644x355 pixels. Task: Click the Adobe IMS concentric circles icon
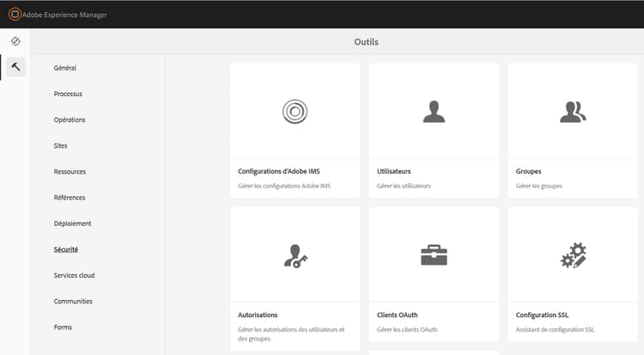pos(295,112)
